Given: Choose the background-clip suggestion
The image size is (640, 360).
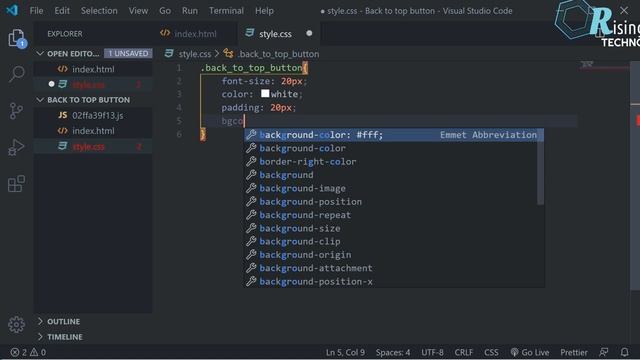Looking at the screenshot, I should click(x=391, y=241).
